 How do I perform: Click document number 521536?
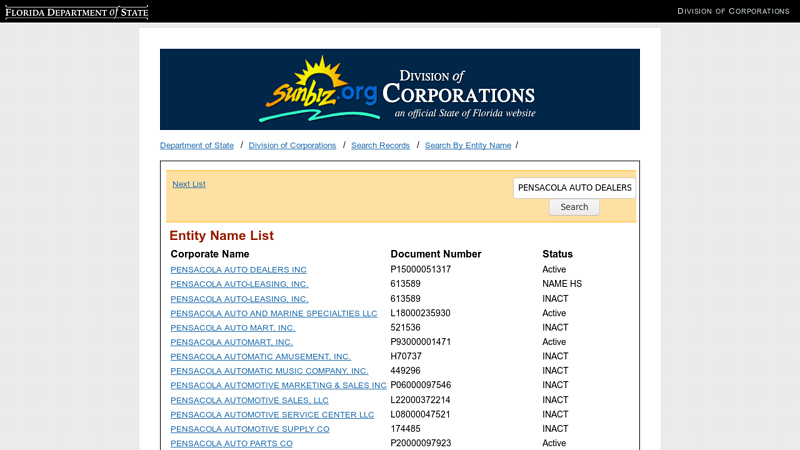(x=406, y=328)
